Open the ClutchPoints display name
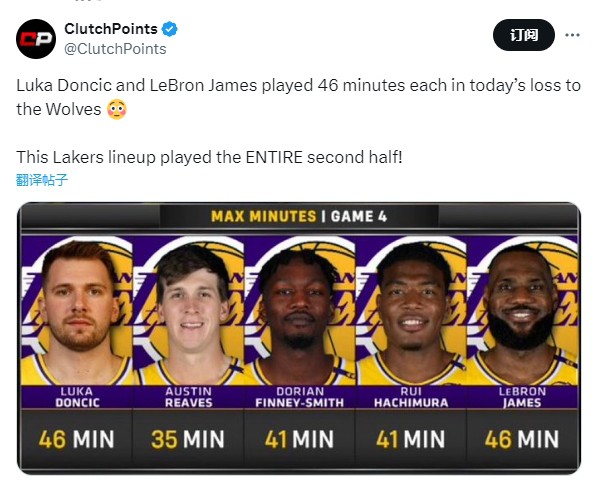Image resolution: width=592 pixels, height=484 pixels. coord(111,29)
